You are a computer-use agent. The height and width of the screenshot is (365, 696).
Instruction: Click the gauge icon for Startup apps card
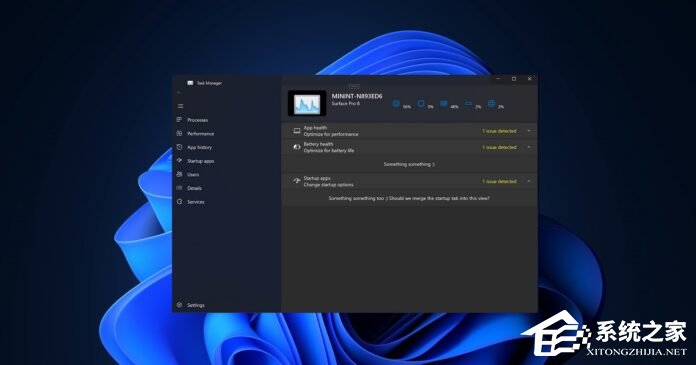coord(297,181)
